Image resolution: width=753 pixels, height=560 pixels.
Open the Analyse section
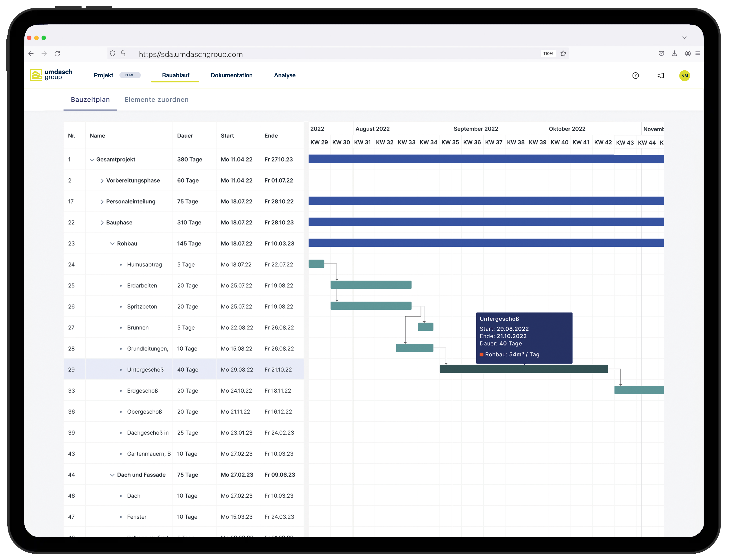tap(285, 75)
